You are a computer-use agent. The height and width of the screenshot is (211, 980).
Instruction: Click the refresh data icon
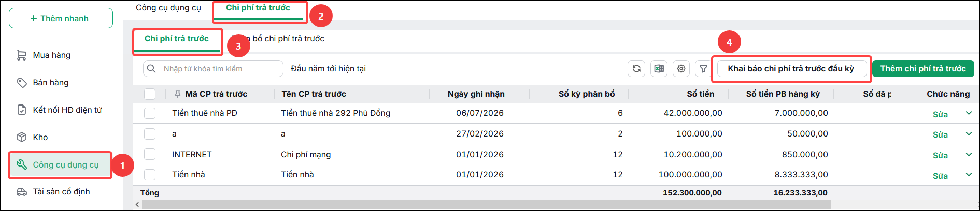click(636, 68)
